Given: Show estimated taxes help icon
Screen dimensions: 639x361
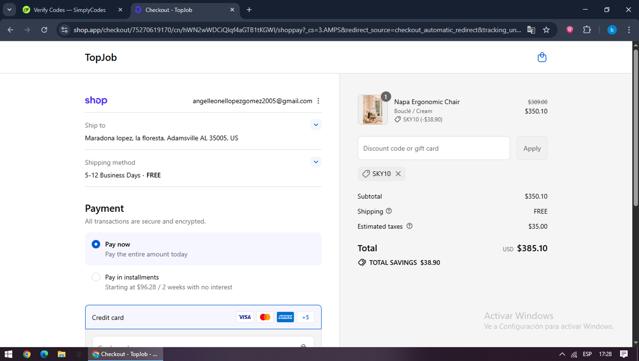Looking at the screenshot, I should tap(410, 226).
